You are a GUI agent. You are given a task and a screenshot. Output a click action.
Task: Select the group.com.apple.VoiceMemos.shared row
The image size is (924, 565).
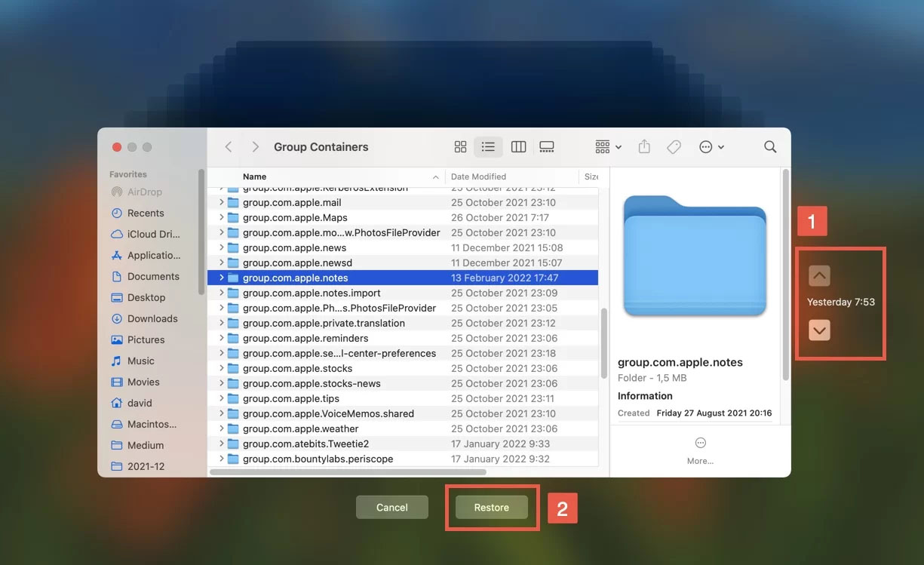[403, 414]
